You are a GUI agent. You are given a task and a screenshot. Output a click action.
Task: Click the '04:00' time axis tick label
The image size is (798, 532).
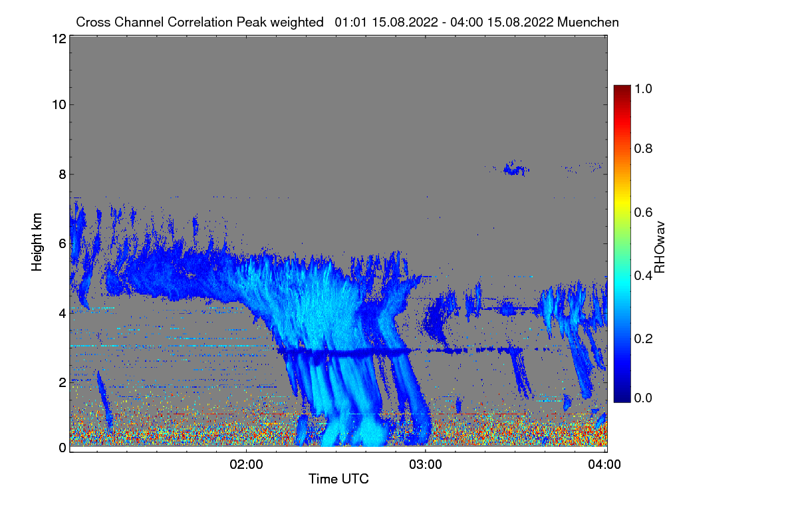point(605,464)
